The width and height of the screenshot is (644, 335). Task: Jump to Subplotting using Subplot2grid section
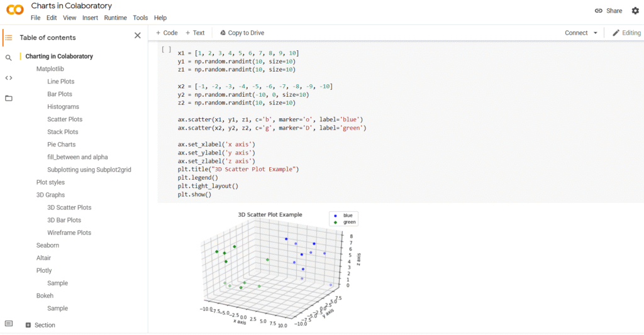click(x=89, y=170)
